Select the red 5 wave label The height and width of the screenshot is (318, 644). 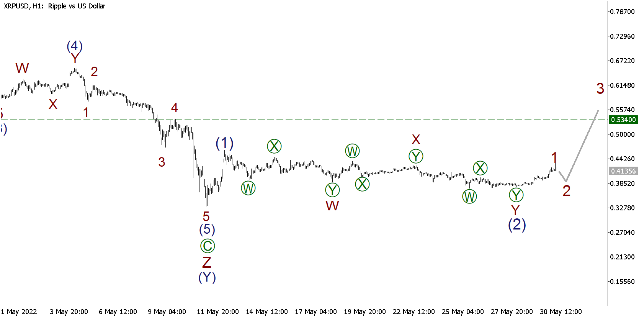(206, 217)
